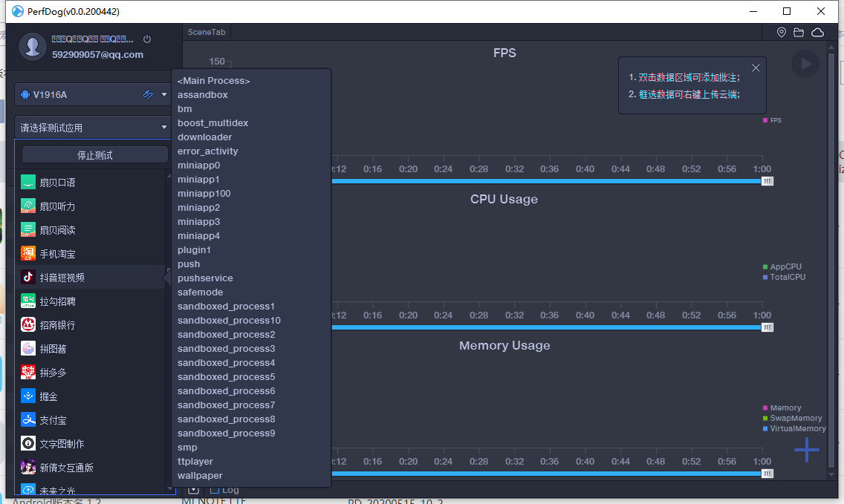The height and width of the screenshot is (504, 844).
Task: Click the play record button
Action: coord(805,64)
